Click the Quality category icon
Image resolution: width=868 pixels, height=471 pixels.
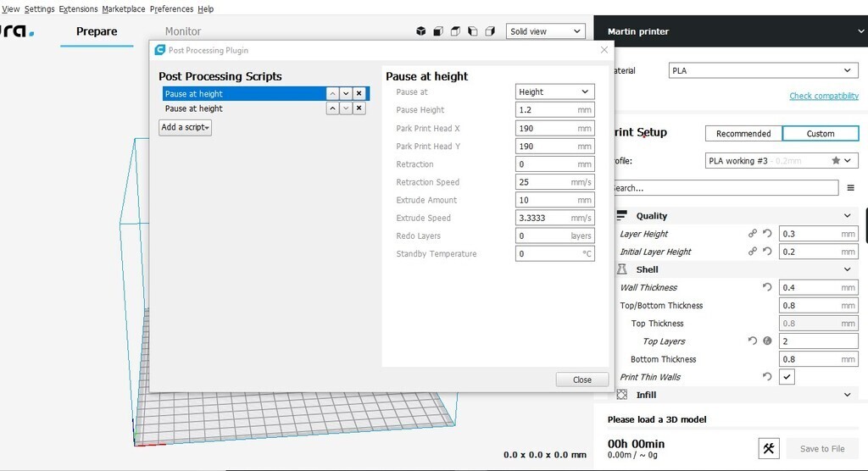pyautogui.click(x=621, y=215)
